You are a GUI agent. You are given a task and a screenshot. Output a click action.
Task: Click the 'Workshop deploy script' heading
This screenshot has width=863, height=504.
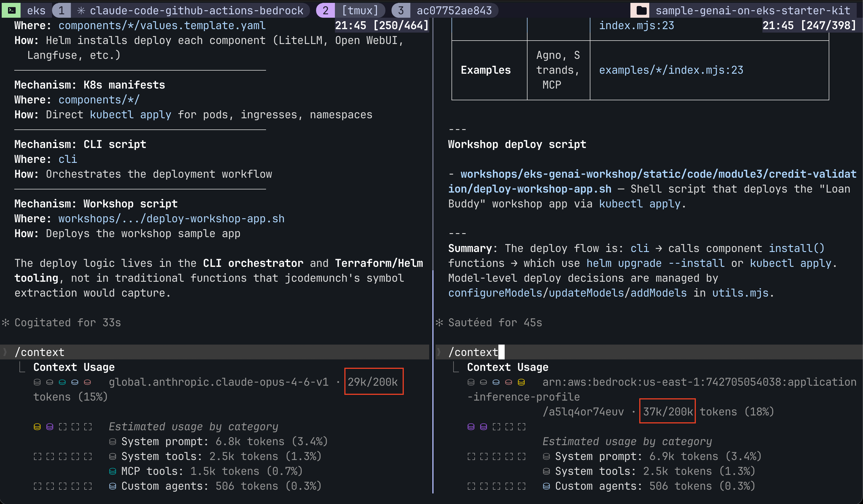click(x=517, y=145)
